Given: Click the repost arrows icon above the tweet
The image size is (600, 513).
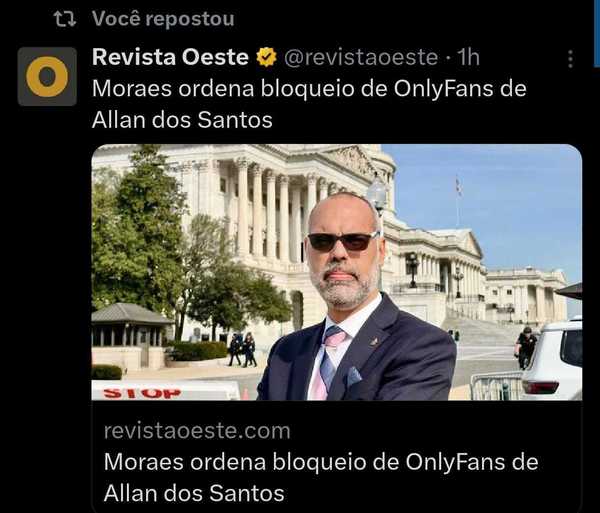Looking at the screenshot, I should click(65, 19).
